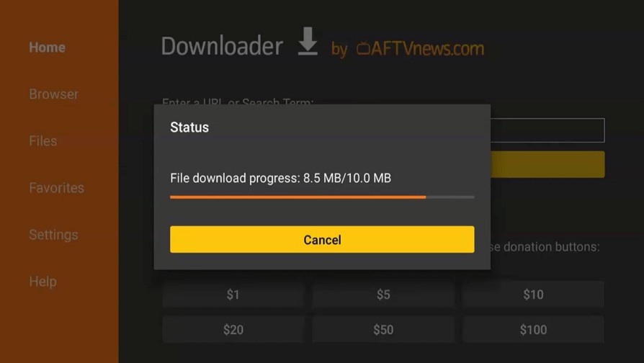644x363 pixels.
Task: Select the $10 donation button
Action: click(533, 294)
